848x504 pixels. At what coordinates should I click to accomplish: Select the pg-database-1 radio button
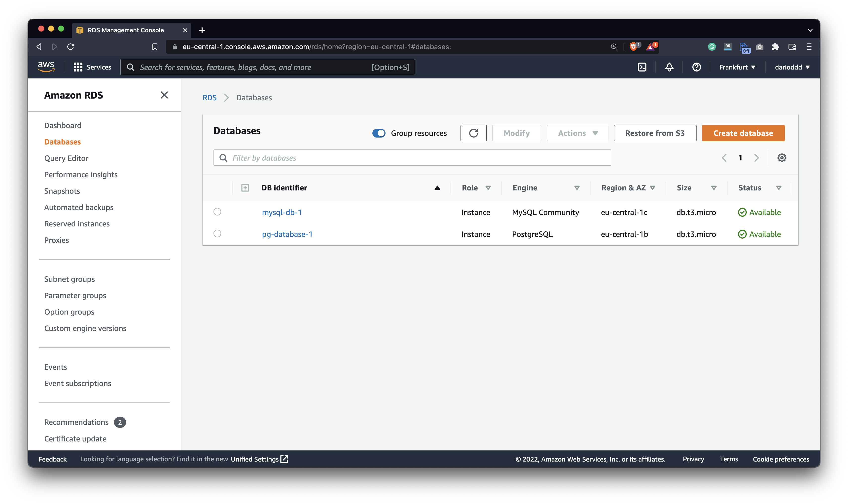(x=217, y=234)
